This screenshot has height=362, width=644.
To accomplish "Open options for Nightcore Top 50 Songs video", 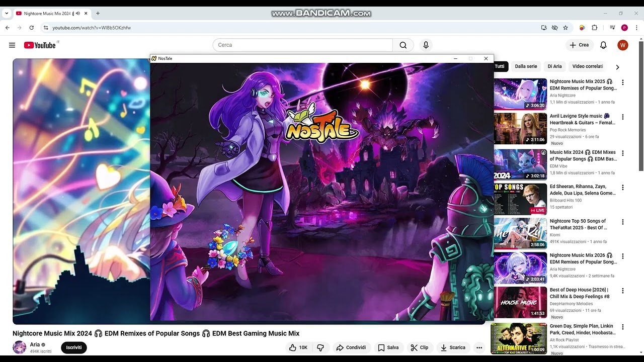I will coord(623,222).
